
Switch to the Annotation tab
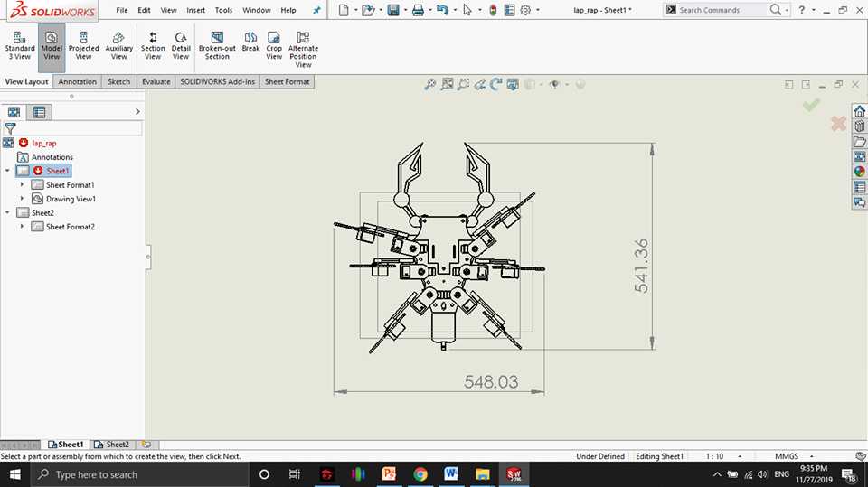point(78,81)
